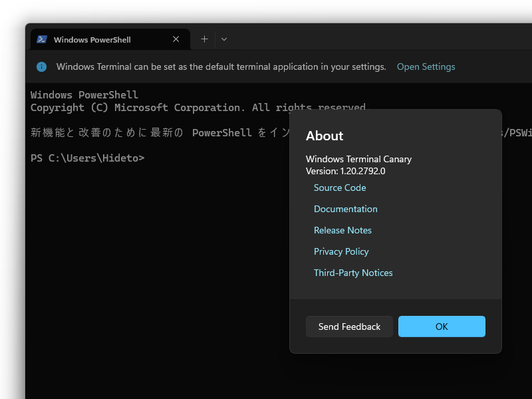This screenshot has width=532, height=399.
Task: Read the Privacy Policy
Action: click(x=341, y=251)
